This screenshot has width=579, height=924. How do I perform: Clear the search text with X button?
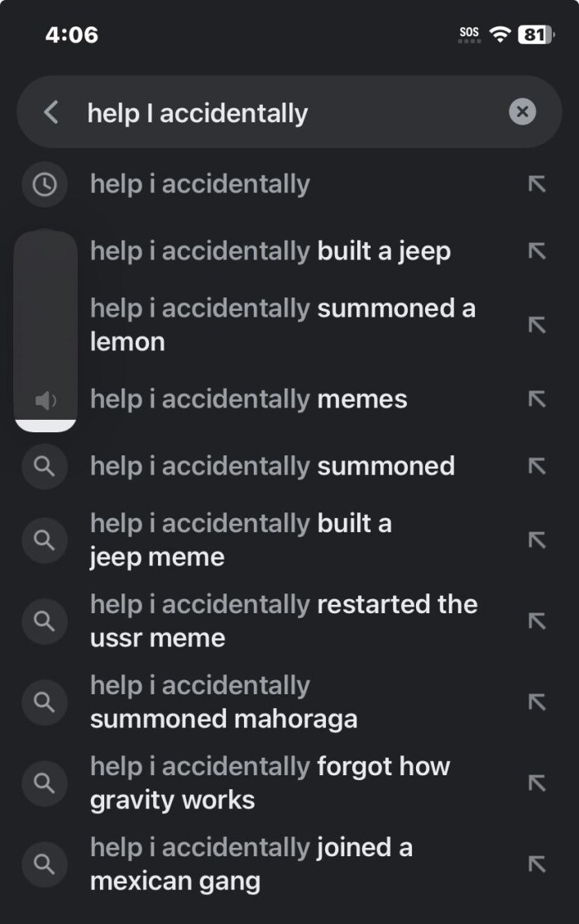pyautogui.click(x=522, y=112)
